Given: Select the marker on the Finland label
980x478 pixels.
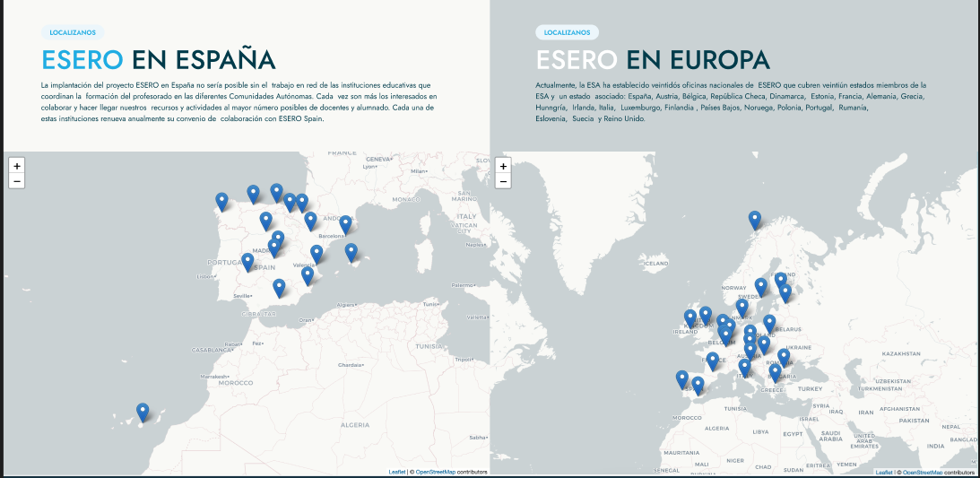Looking at the screenshot, I should (781, 282).
